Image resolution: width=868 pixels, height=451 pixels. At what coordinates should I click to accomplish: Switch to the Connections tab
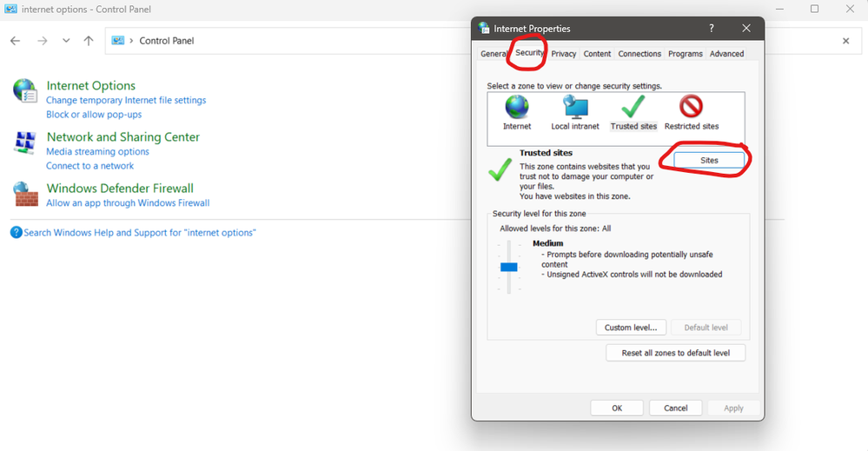(639, 54)
